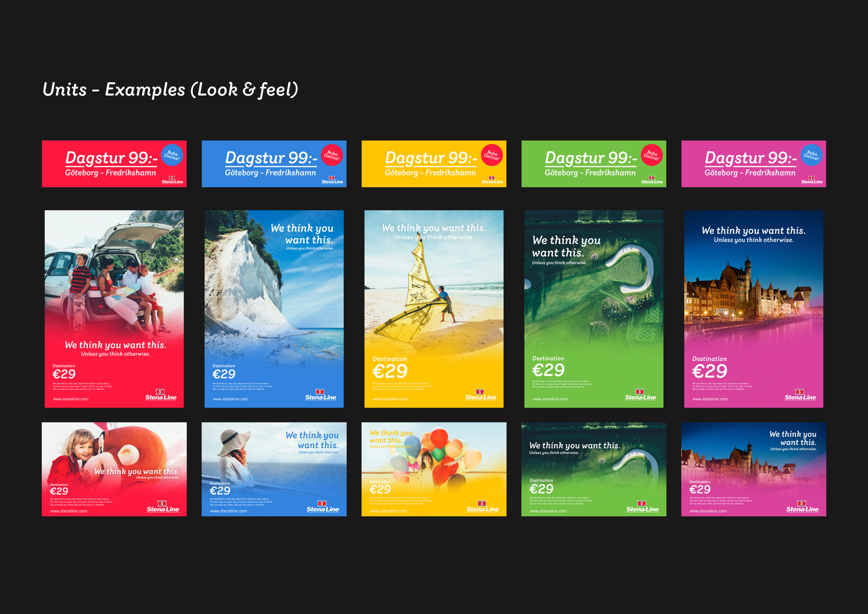
Task: Click Stena Line logo on tall pink city poster
Action: tap(800, 395)
